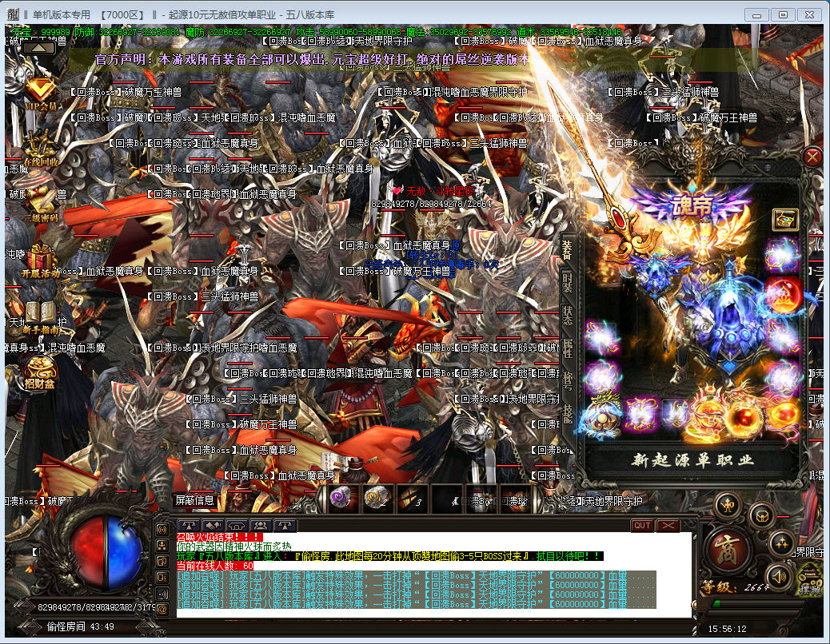Click the 屏蔽信息 block info button
830x644 pixels.
tap(195, 500)
